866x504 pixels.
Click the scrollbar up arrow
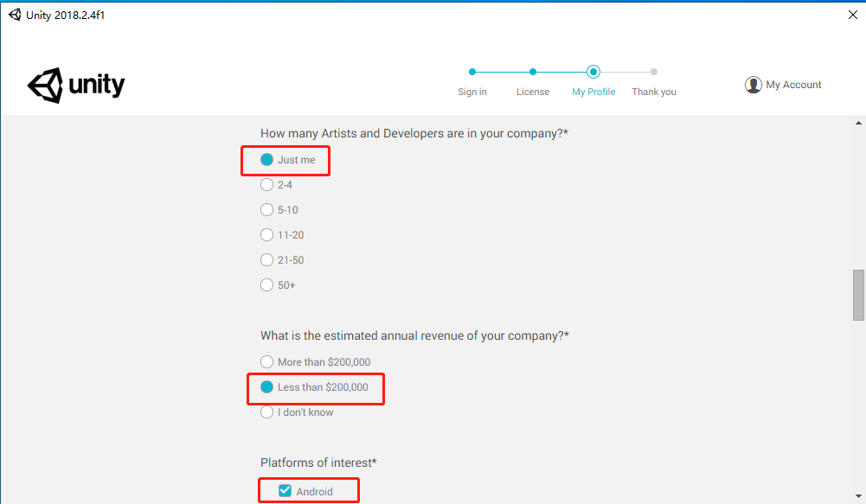coord(858,123)
